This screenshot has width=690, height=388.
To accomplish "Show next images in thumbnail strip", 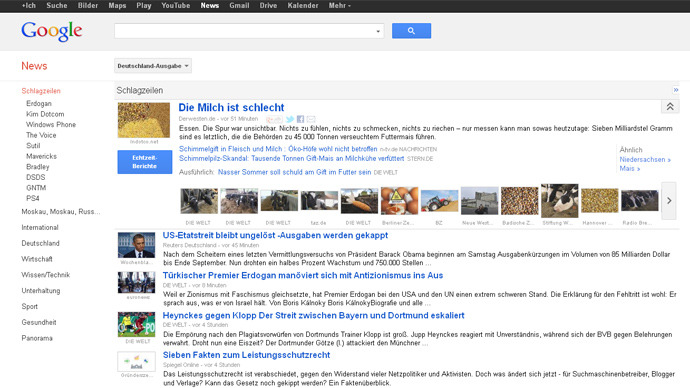I will pos(669,201).
